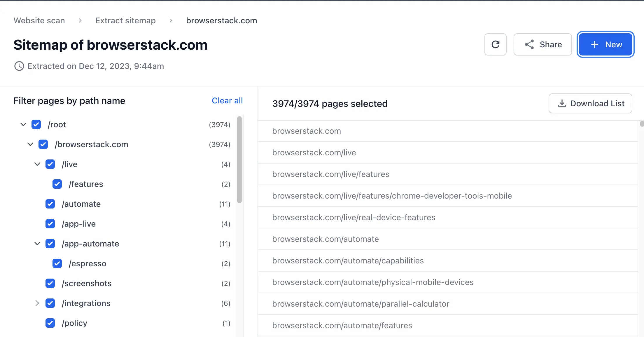The image size is (644, 337).
Task: Click the refresh icon button
Action: point(495,44)
